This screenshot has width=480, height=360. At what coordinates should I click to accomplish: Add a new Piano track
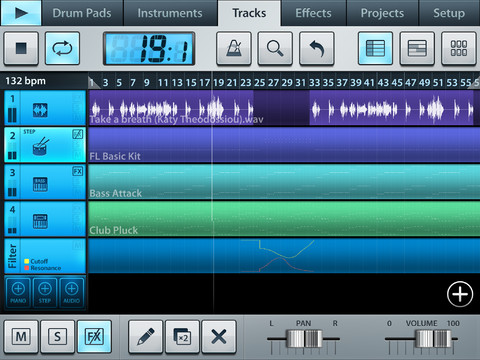(18, 293)
